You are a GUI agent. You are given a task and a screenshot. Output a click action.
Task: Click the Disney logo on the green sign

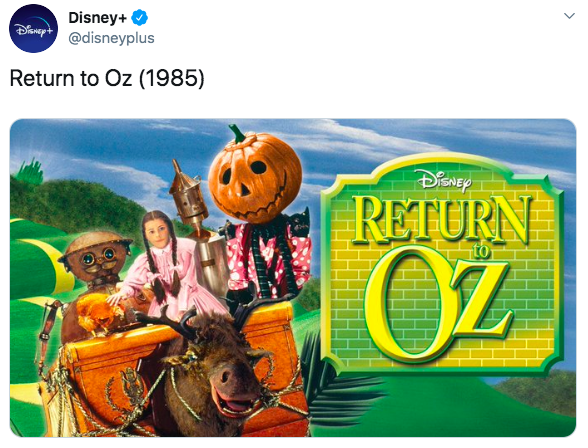click(x=445, y=180)
